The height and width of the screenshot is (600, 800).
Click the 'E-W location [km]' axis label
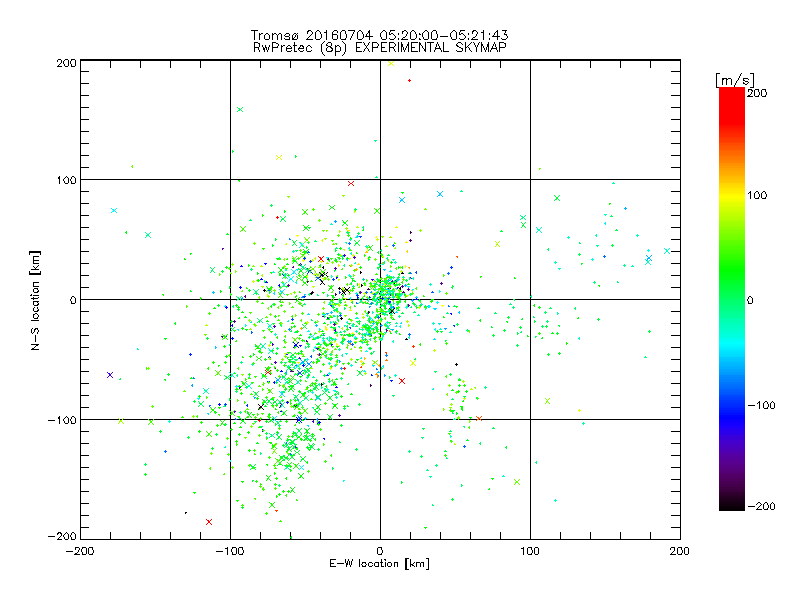coord(379,564)
